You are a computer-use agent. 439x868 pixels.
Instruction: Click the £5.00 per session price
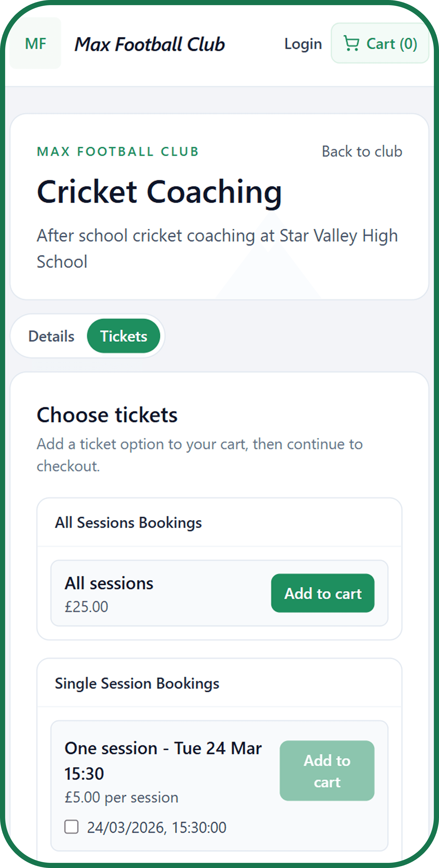(x=121, y=798)
